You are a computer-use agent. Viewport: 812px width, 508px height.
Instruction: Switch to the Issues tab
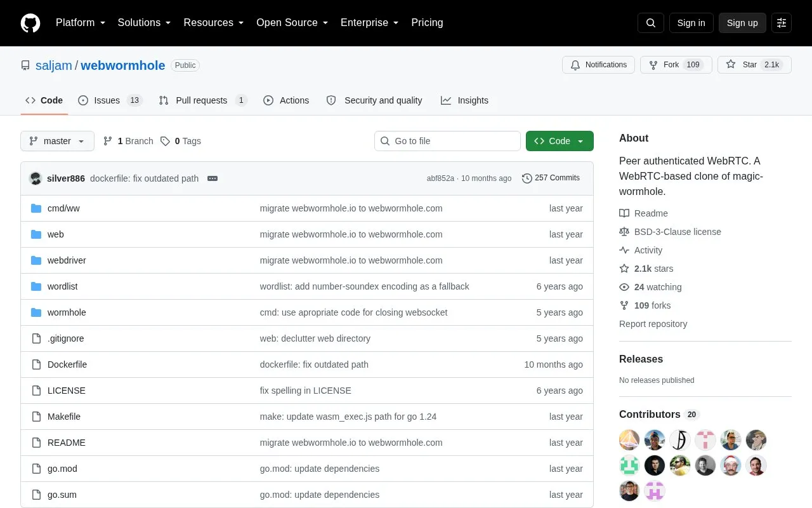(110, 100)
